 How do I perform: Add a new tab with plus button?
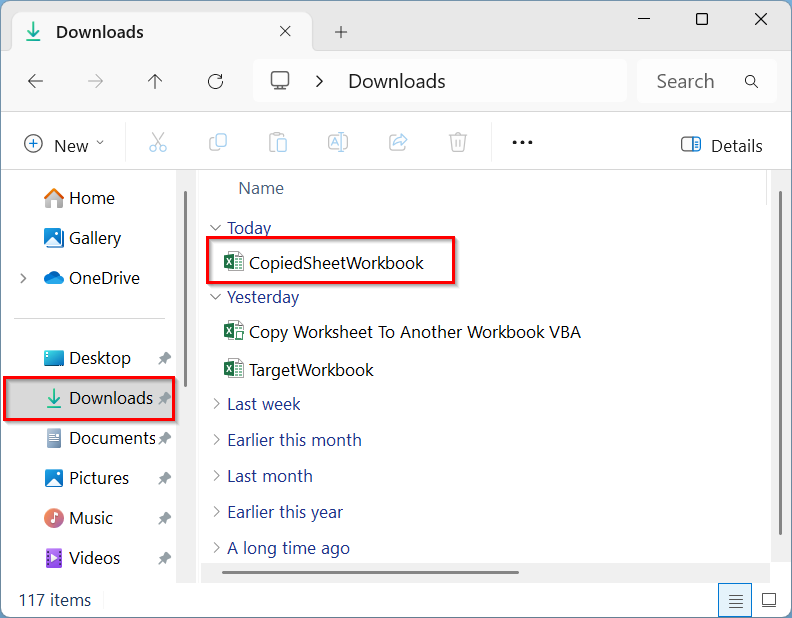pos(341,32)
